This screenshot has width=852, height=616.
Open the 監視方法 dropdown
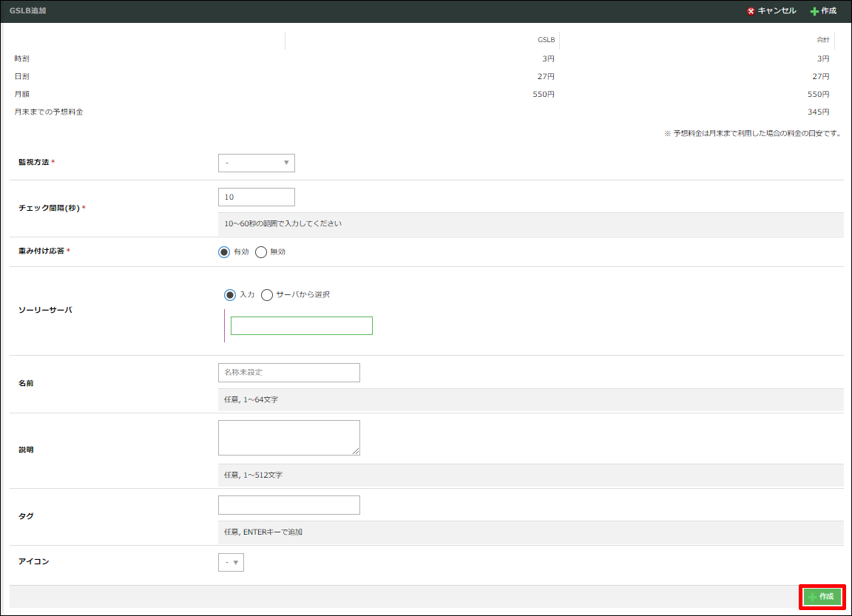[257, 163]
